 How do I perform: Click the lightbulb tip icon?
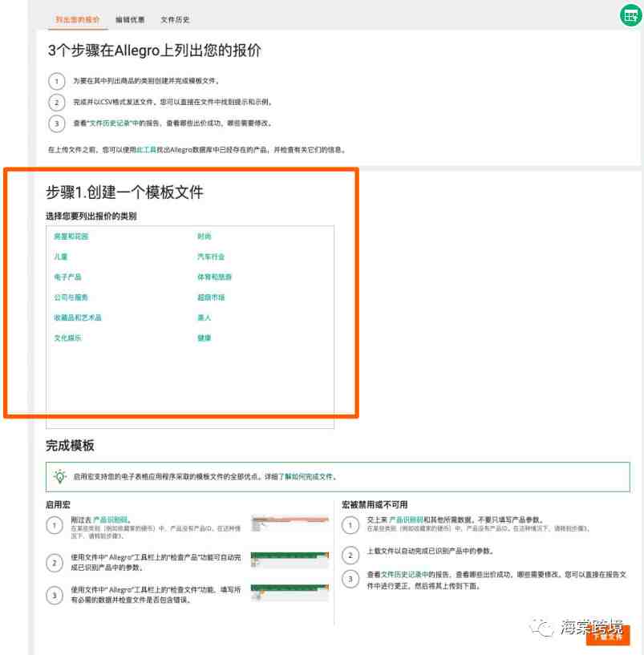60,477
